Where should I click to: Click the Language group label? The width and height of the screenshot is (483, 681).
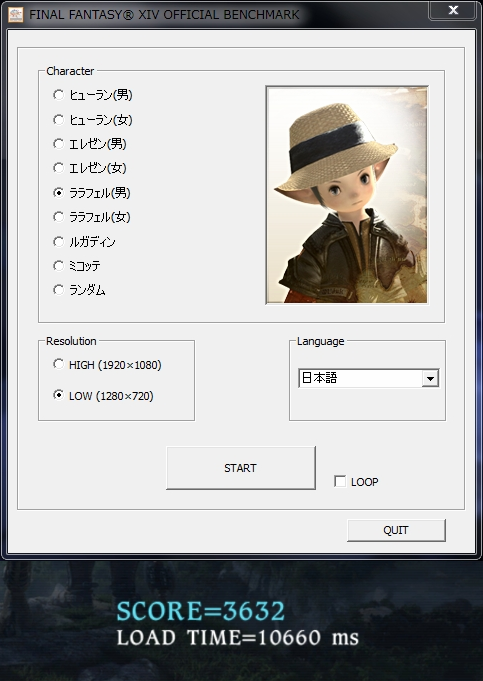tap(321, 342)
